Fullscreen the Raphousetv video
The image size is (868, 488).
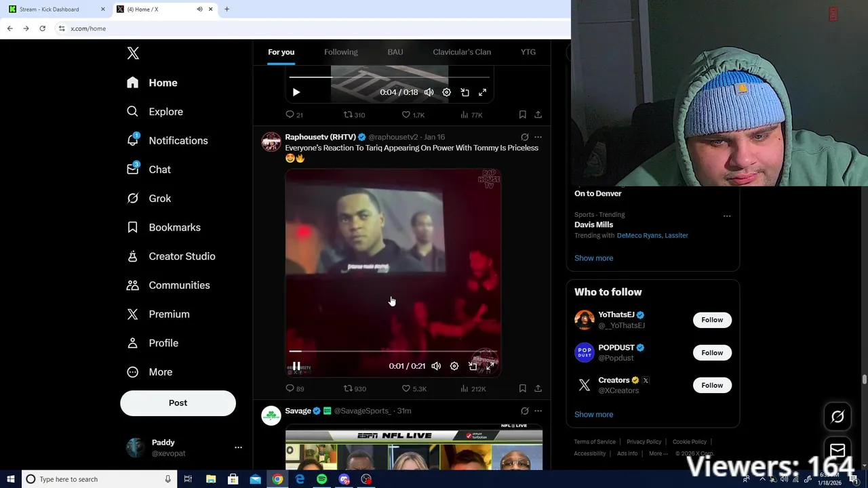point(490,366)
